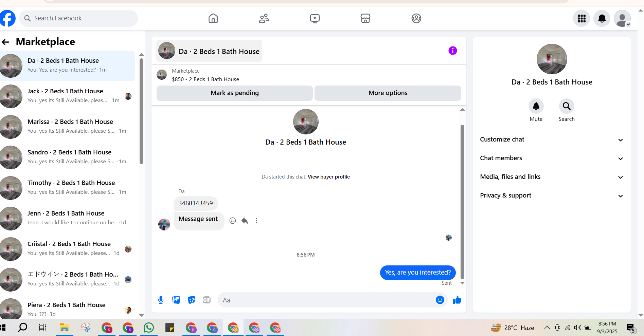Go back using the Marketplace arrow
The width and height of the screenshot is (644, 336).
[5, 42]
